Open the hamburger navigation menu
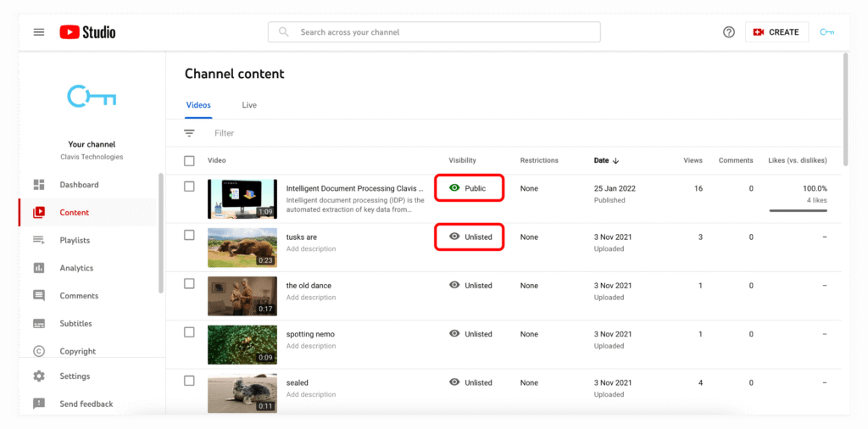Viewport: 868px width, 429px height. point(38,32)
